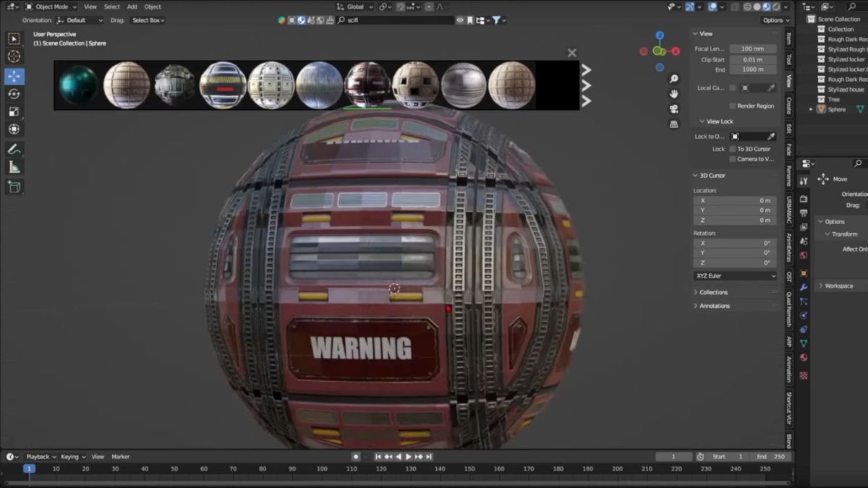The image size is (868, 488).
Task: Expand the Collections panel
Action: coord(713,292)
